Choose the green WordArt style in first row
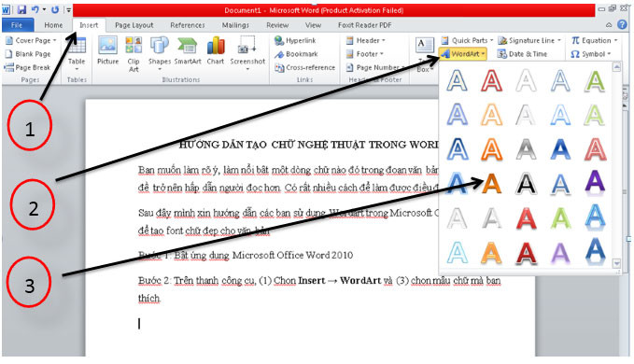The image size is (634, 364). (x=595, y=80)
